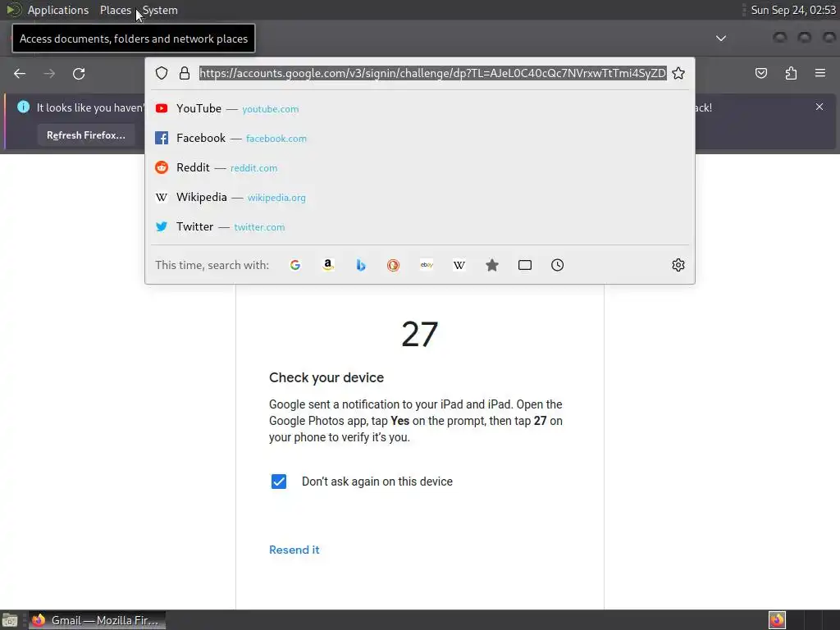Switch to Gmail Mozilla Firefox taskbar window
The width and height of the screenshot is (840, 630).
pos(97,620)
